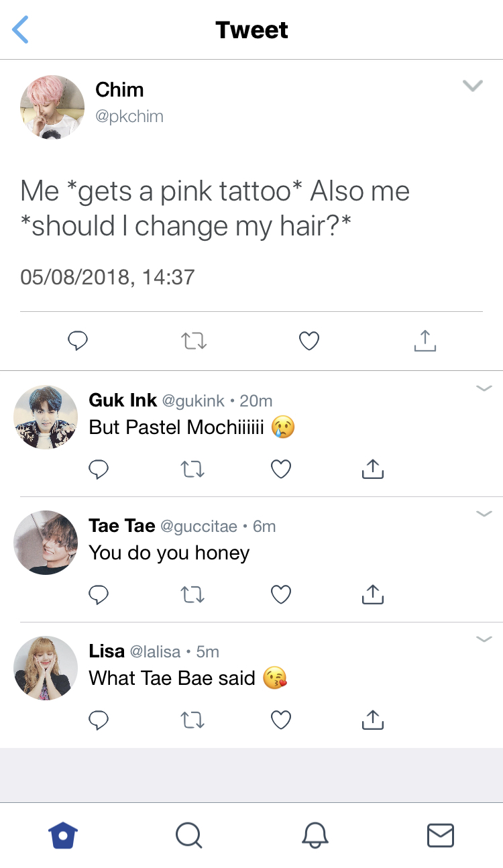Retweet Lisa's reply
Image resolution: width=503 pixels, height=868 pixels.
193,720
